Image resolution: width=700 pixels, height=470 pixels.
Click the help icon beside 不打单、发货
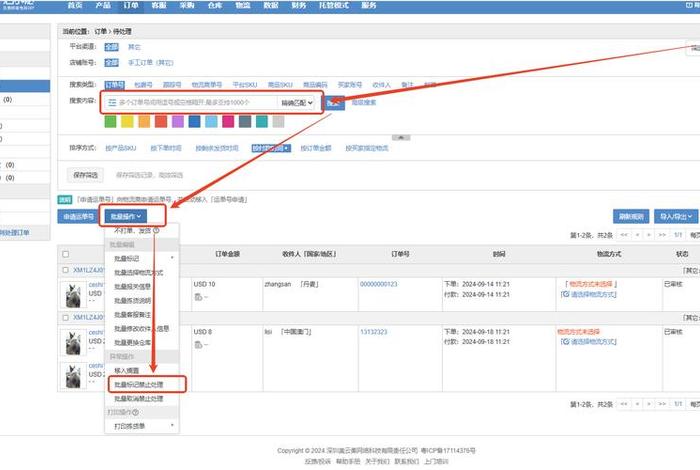pyautogui.click(x=157, y=230)
